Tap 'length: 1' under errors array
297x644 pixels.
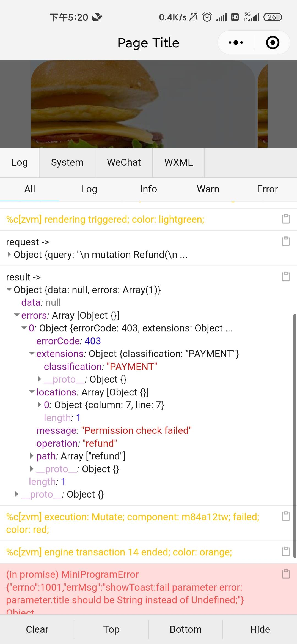(47, 482)
